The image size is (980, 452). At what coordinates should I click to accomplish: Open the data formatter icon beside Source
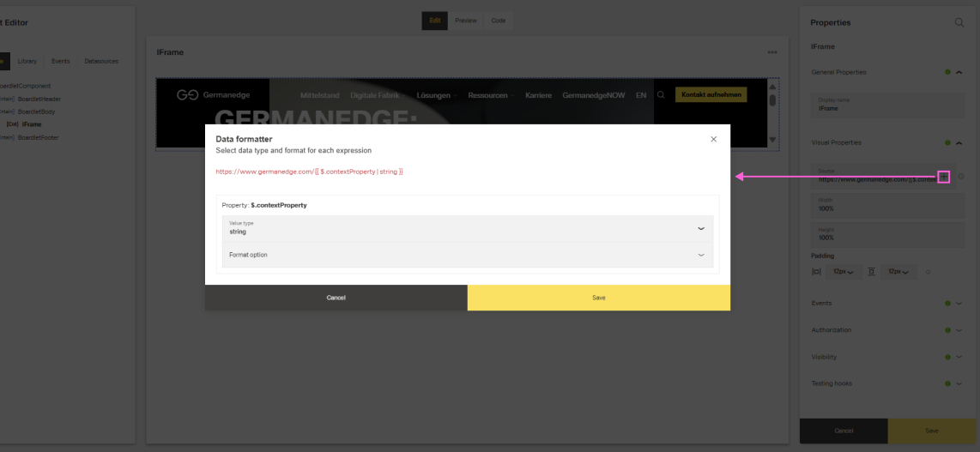tap(944, 178)
